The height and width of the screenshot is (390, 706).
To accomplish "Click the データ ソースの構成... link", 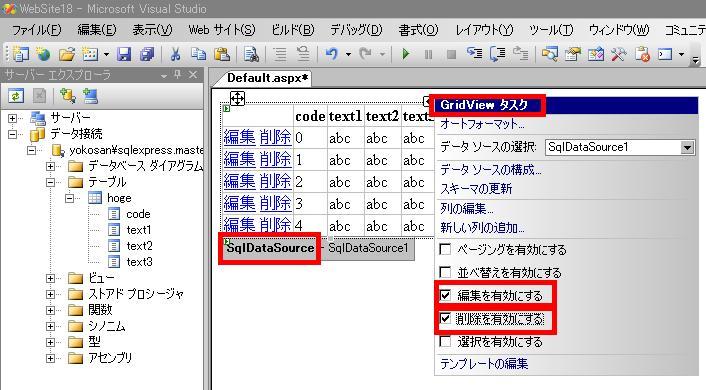I will point(491,170).
